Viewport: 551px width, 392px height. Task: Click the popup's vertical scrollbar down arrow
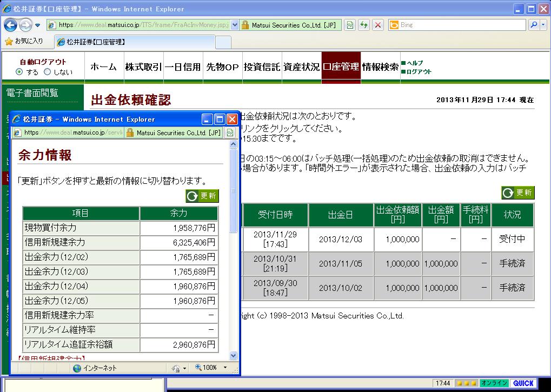(x=234, y=355)
